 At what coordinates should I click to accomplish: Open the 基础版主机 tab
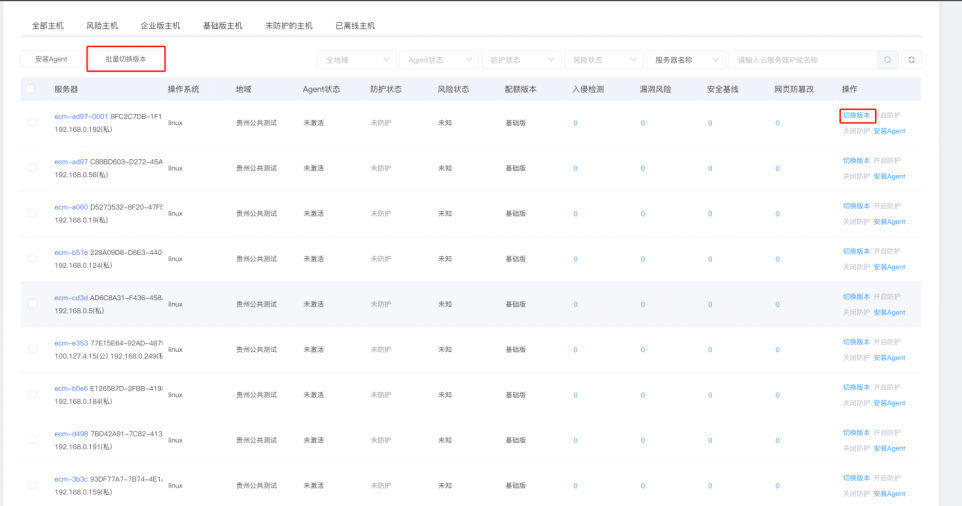(223, 26)
